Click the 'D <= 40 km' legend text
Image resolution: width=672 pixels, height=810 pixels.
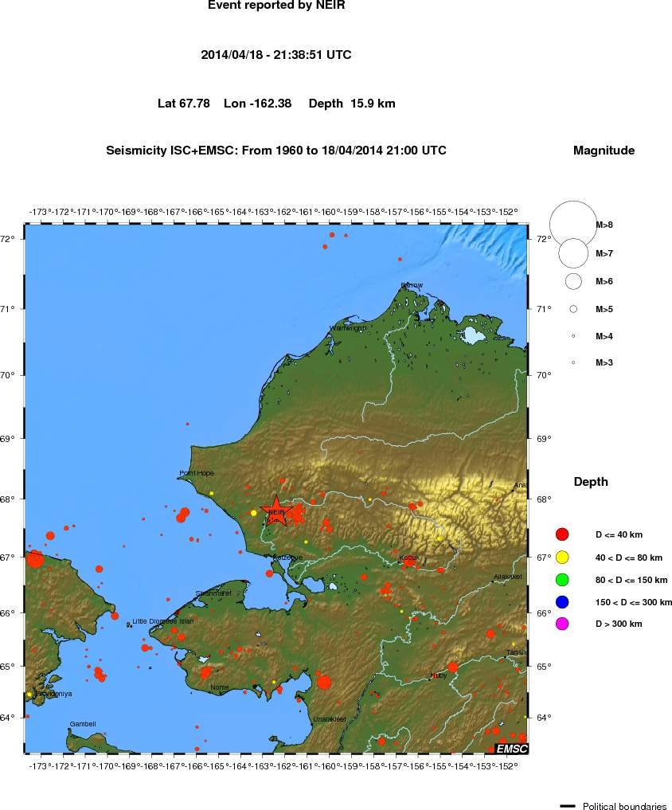pos(619,534)
